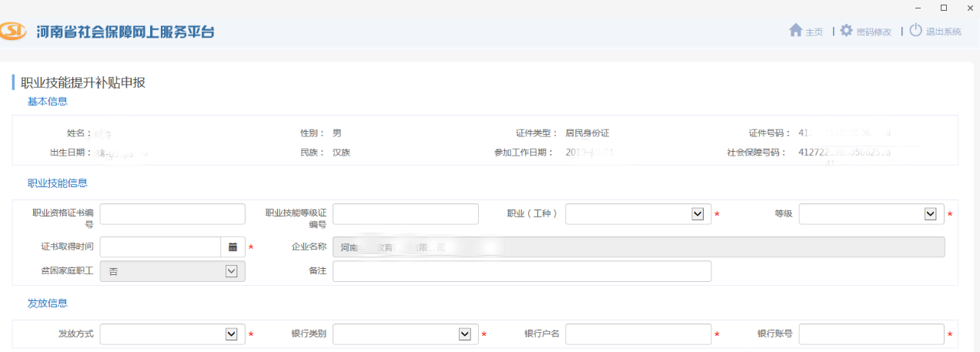Click the 证书取得时间 date field
Image resolution: width=980 pixels, height=352 pixels.
160,247
